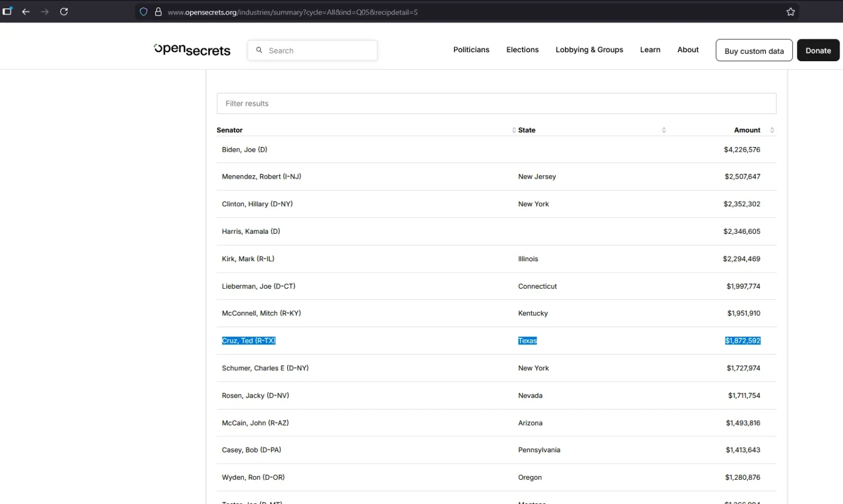
Task: Click Clinton, Hillary (D-NY)
Action: 257,204
